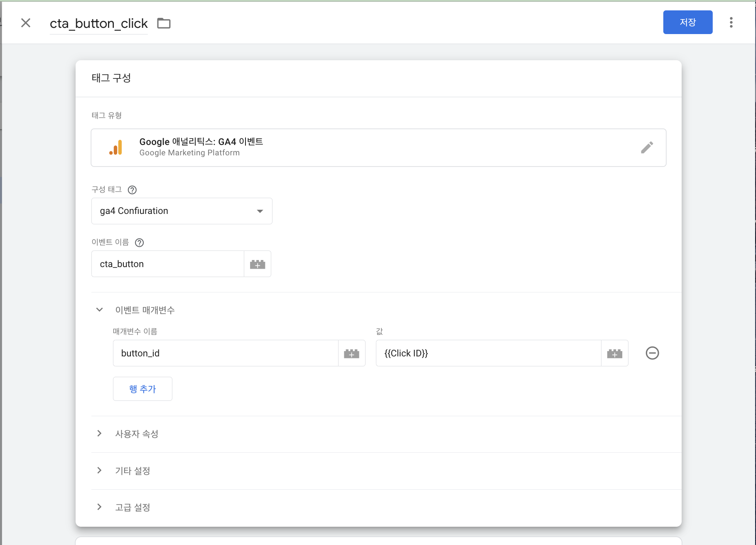Image resolution: width=756 pixels, height=545 pixels.
Task: Click the 행 추가 add row button
Action: tap(142, 389)
